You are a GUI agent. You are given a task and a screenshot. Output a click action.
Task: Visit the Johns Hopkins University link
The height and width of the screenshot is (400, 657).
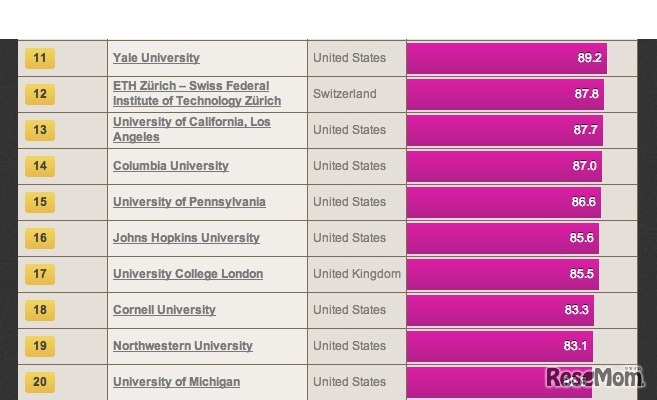[x=186, y=238]
